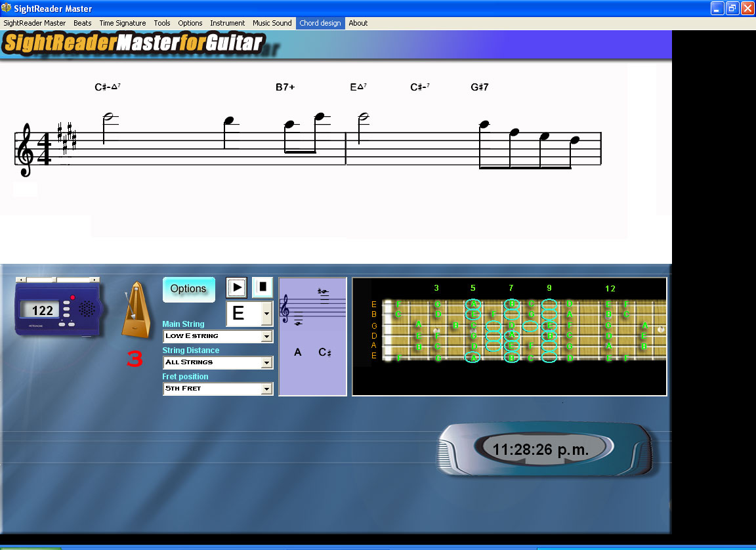Viewport: 756px width, 550px height.
Task: Open the key selector dropdown showing E
Action: click(266, 314)
